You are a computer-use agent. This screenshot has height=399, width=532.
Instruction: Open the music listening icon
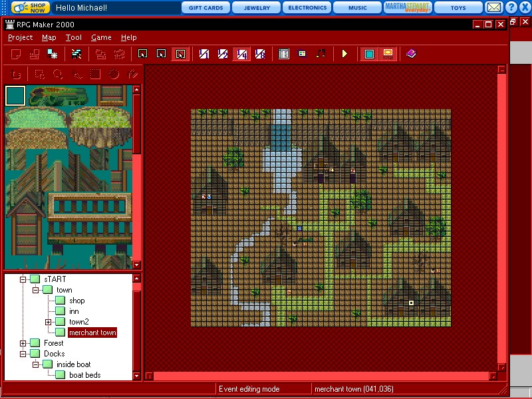pos(321,54)
